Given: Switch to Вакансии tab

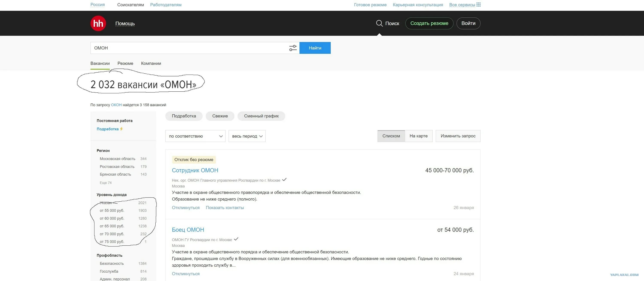Looking at the screenshot, I should 100,63.
